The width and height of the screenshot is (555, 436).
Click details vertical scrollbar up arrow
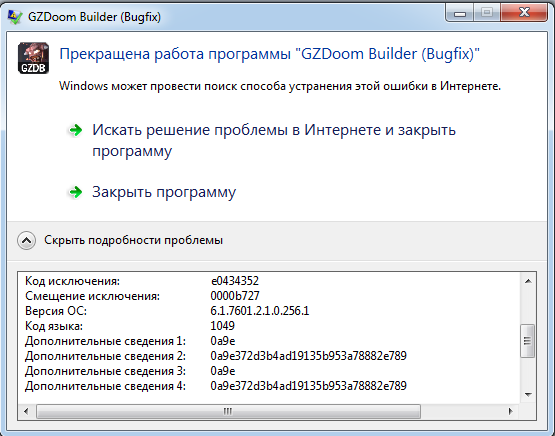pos(528,281)
